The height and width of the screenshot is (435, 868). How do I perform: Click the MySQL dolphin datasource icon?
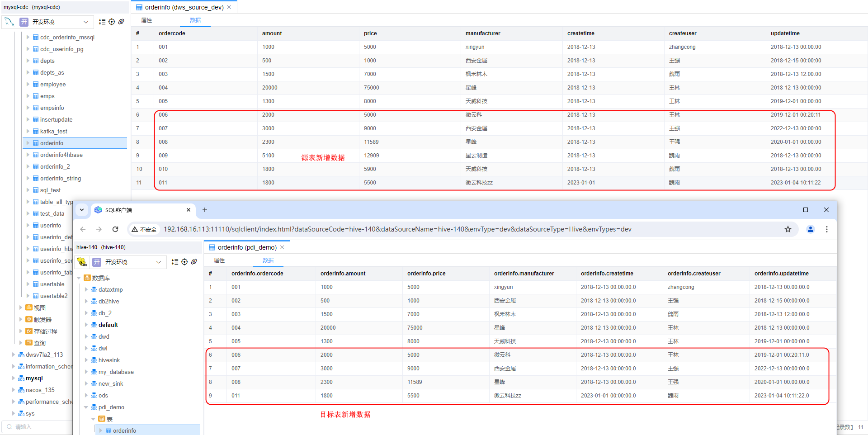click(x=9, y=22)
